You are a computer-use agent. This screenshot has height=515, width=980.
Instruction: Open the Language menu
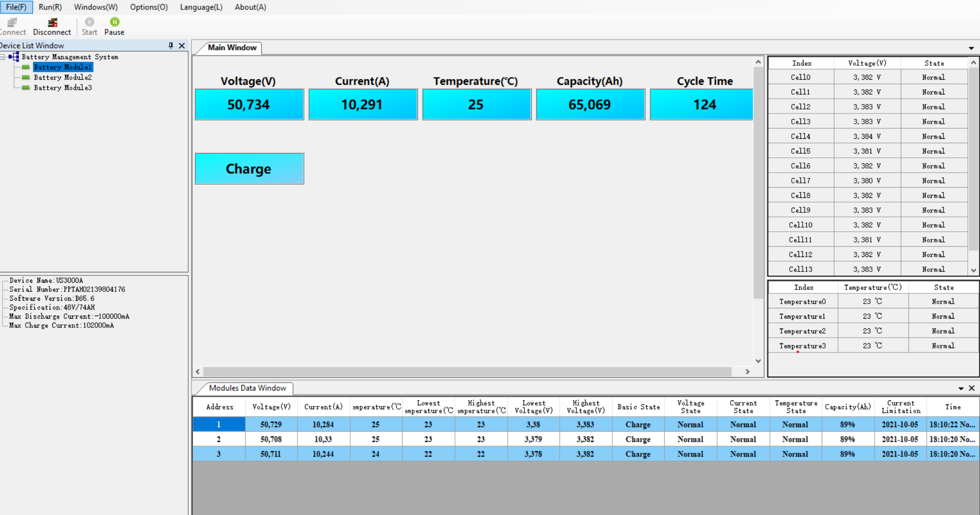201,7
